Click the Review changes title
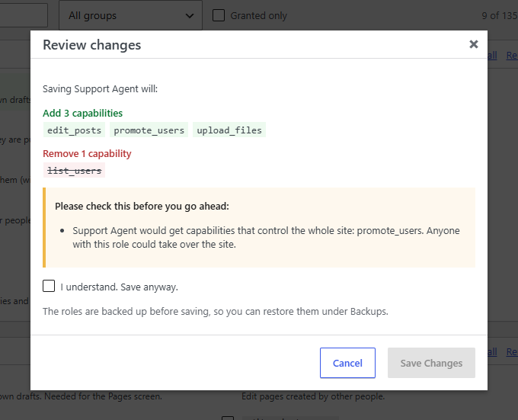 pos(92,45)
